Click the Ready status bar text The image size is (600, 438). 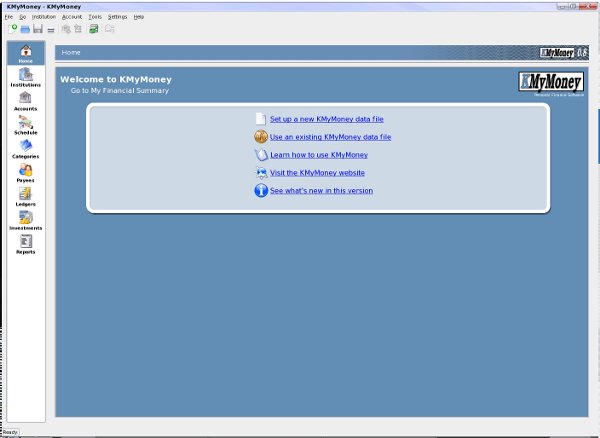pyautogui.click(x=10, y=432)
